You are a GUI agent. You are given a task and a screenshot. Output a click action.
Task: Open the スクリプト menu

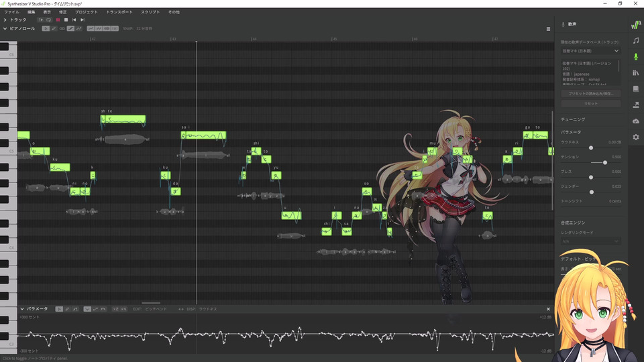click(150, 12)
